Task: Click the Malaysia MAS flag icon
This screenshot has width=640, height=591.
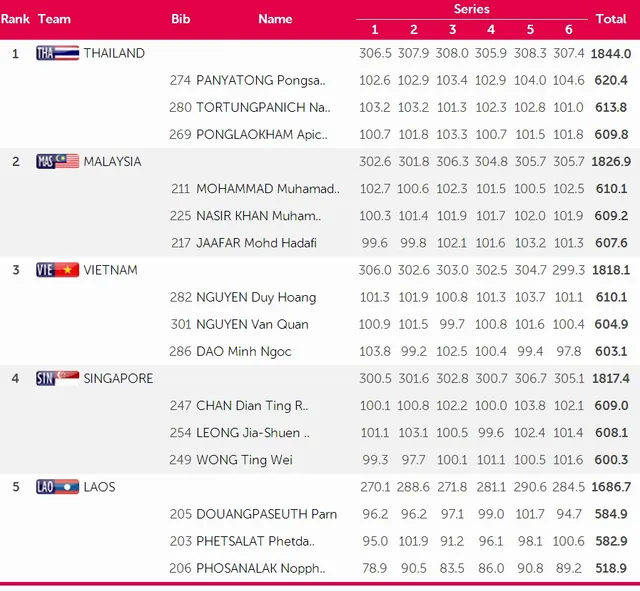Action: (x=58, y=162)
